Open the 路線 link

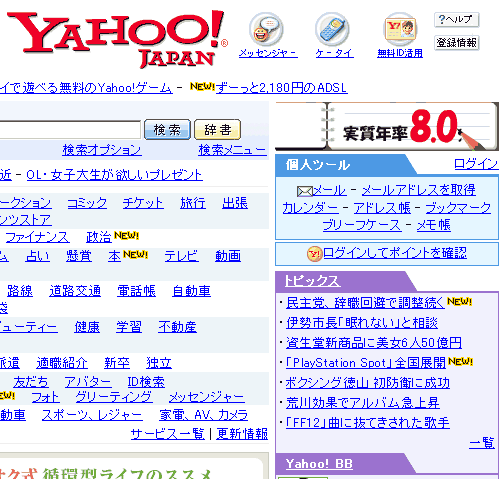tap(20, 291)
